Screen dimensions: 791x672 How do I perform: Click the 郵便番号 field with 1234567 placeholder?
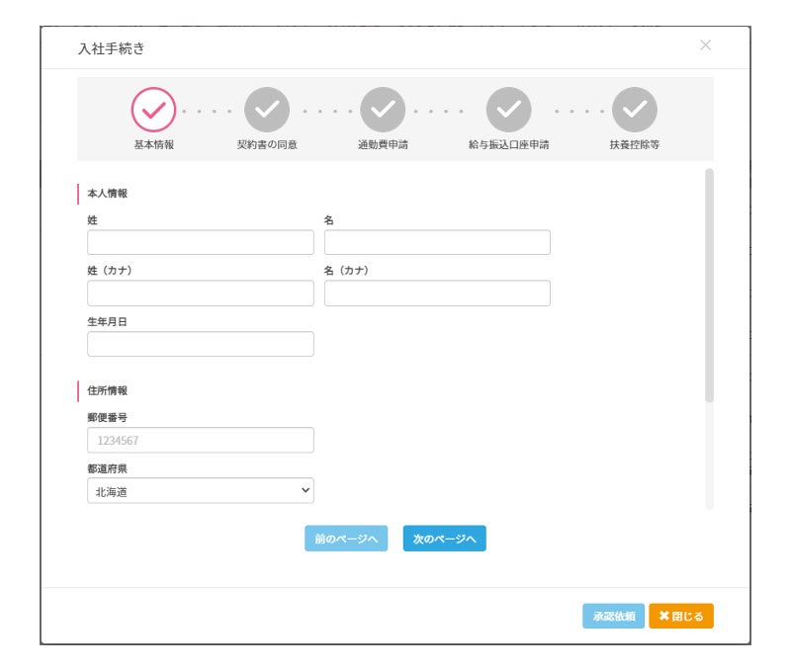201,440
